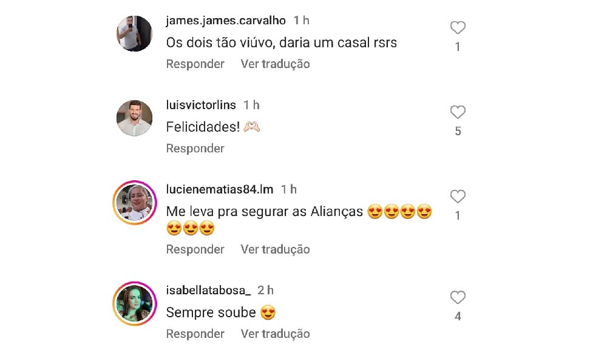Open luisvictorlins' profile avatar
Viewport: 607px width, 364px height.
coord(134,118)
